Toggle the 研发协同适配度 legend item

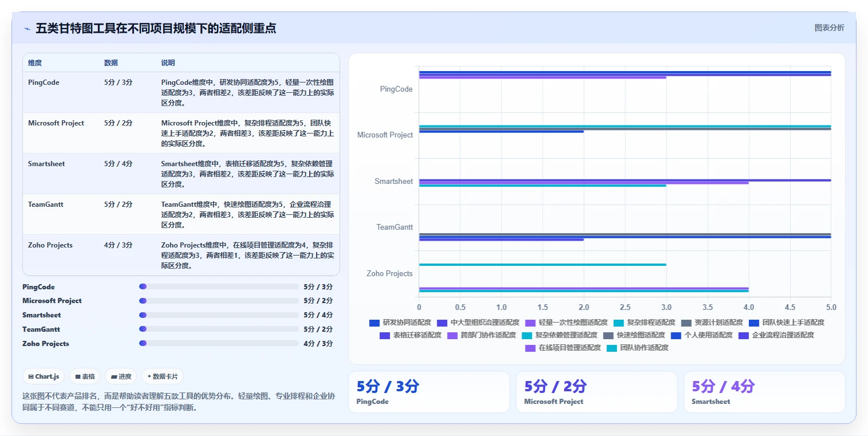pos(400,323)
